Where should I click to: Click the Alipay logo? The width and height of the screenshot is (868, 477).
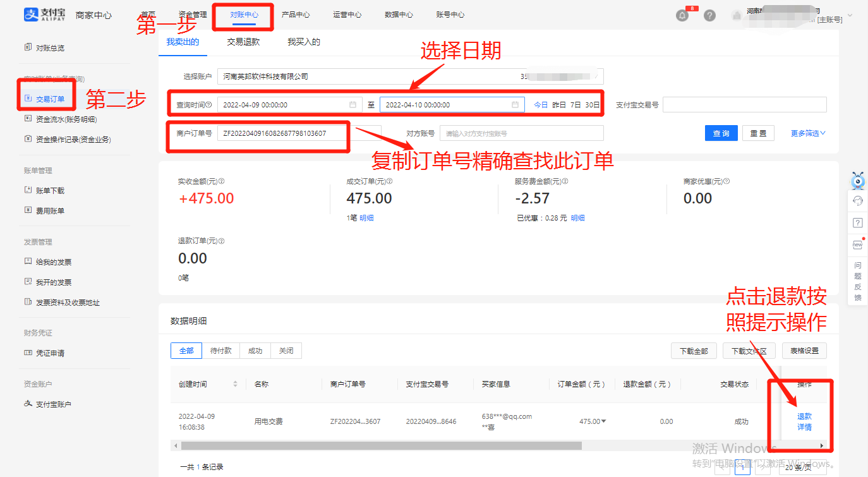point(44,15)
